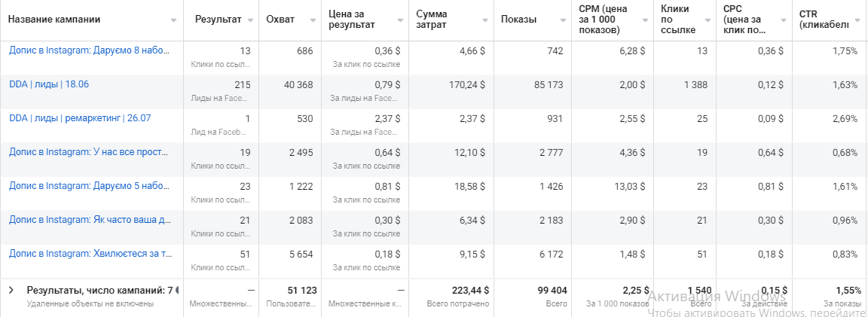
Task: Open the Название кампании column dropdown arrow
Action: coord(174,20)
